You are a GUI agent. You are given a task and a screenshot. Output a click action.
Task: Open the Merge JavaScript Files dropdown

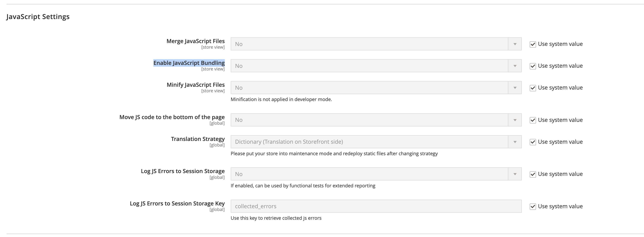click(x=515, y=44)
